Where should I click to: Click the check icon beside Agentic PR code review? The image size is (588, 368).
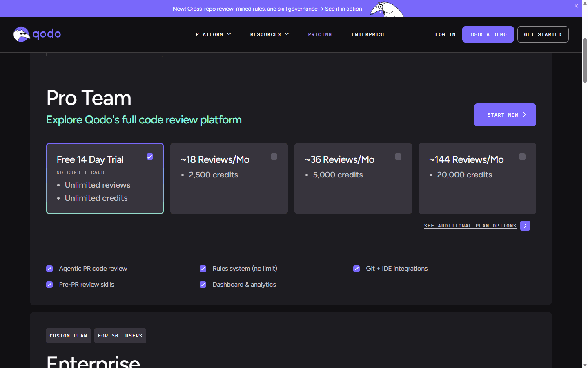[x=49, y=269]
